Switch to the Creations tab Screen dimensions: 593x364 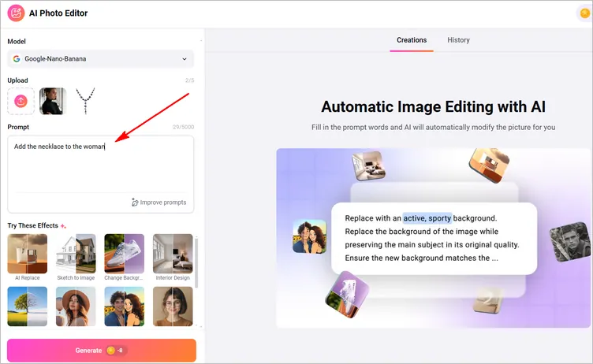[412, 40]
